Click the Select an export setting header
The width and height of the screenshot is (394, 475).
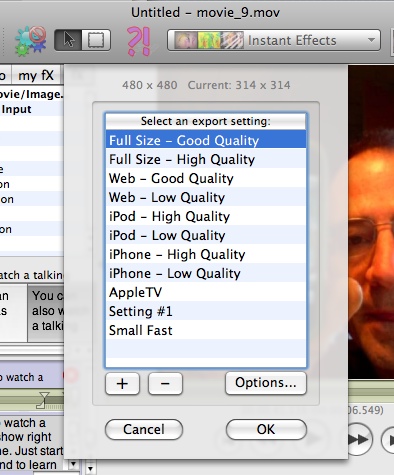(x=206, y=121)
